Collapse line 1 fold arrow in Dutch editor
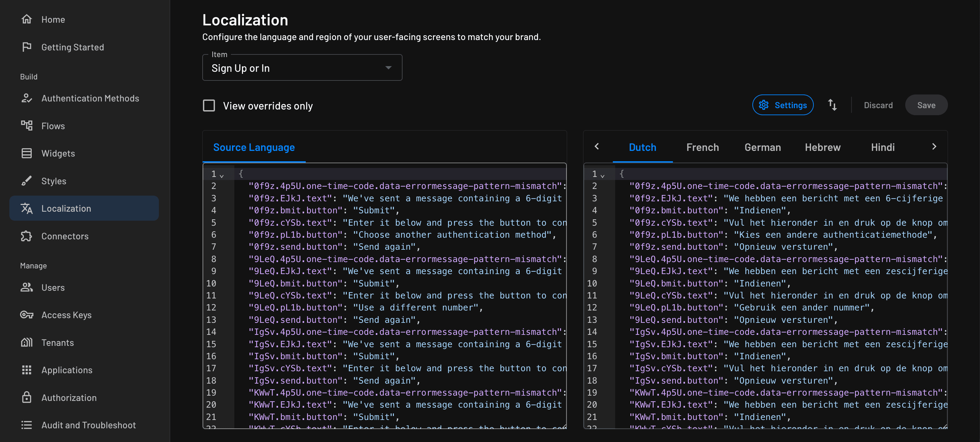 602,175
